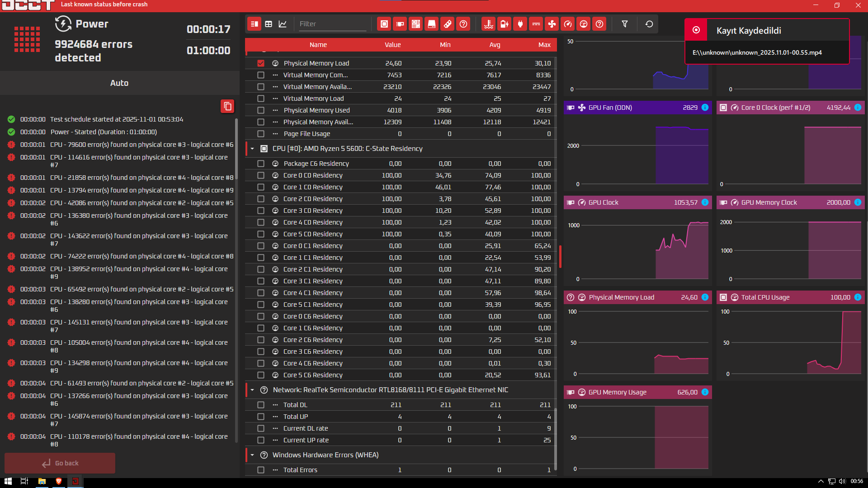Open info for the GPU Memory Clock graph
Viewport: 868px width, 488px height.
click(858, 202)
